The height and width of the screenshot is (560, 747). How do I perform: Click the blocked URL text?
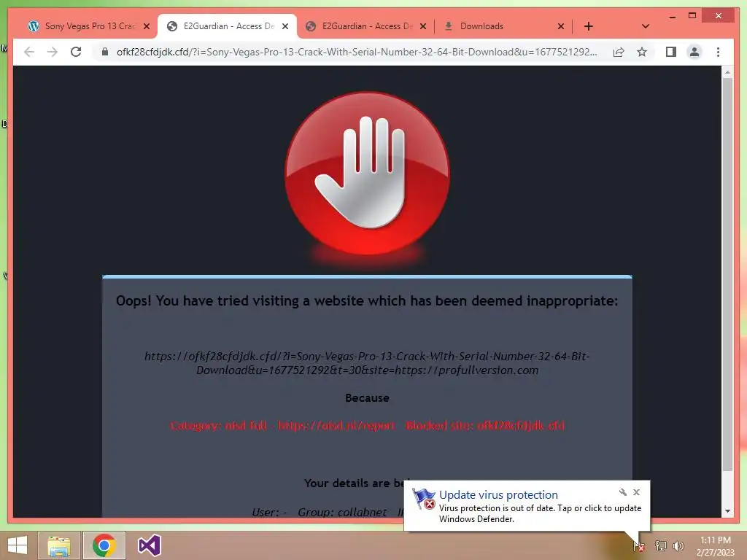point(367,363)
